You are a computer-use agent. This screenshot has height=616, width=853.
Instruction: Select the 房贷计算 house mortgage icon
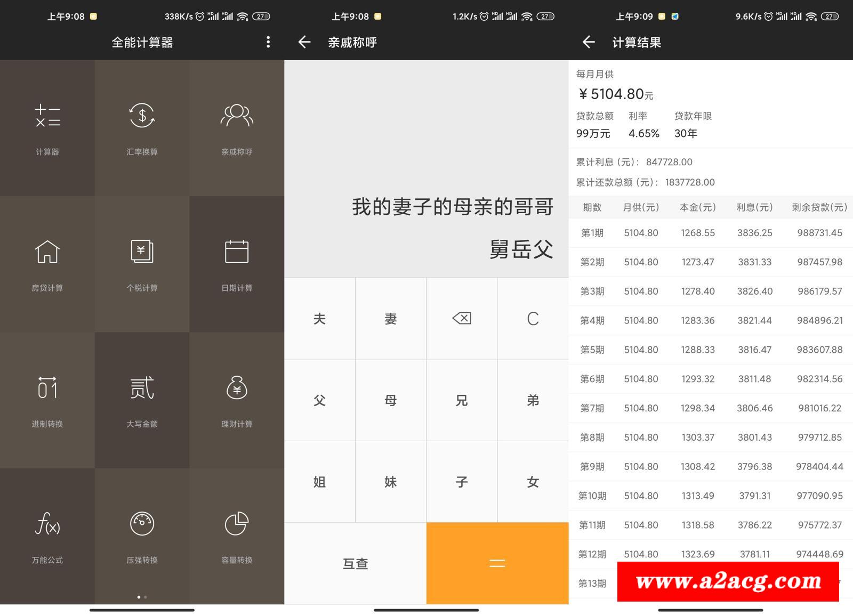pos(47,264)
